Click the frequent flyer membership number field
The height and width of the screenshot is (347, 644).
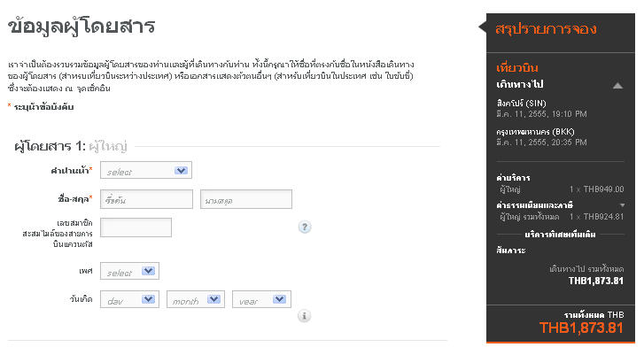pyautogui.click(x=136, y=227)
